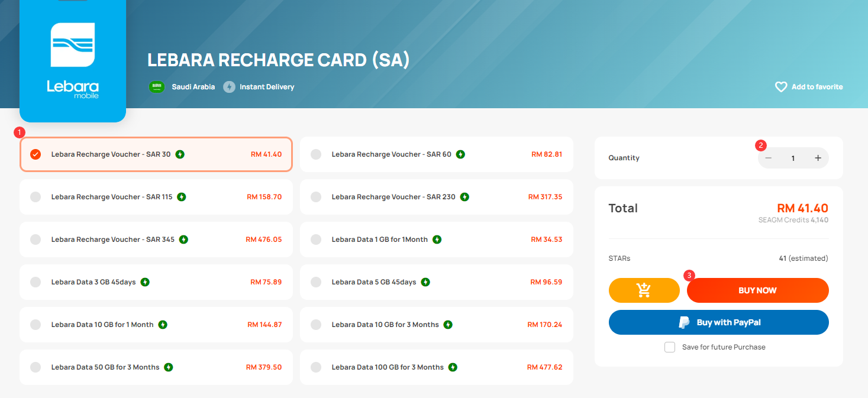Click the Instant Delivery label text
The height and width of the screenshot is (398, 868).
tap(267, 87)
